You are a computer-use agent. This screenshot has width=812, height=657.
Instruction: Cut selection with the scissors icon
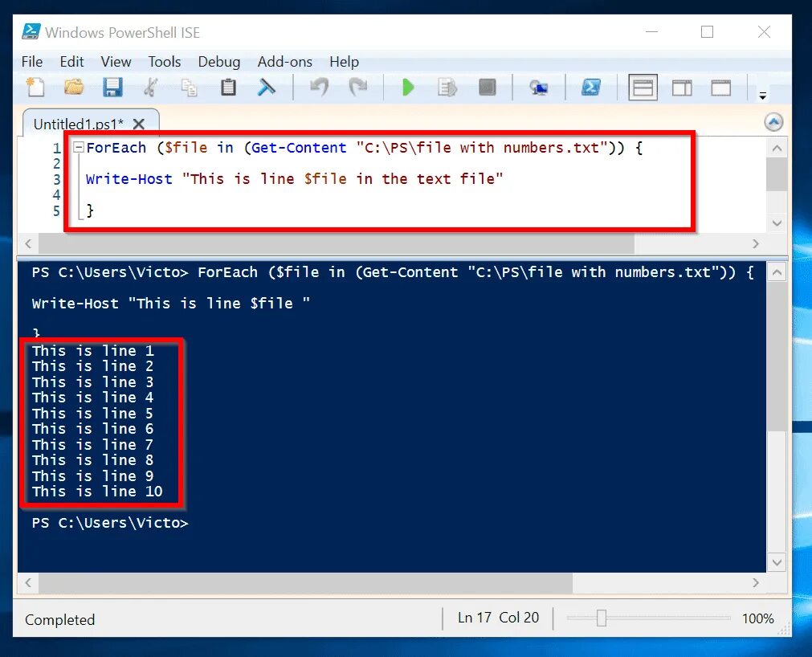click(151, 87)
